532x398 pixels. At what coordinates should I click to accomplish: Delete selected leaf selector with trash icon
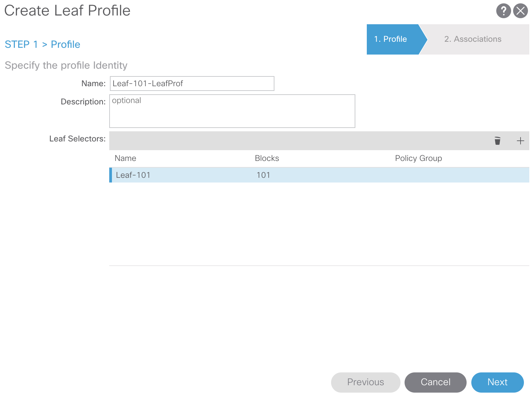click(x=497, y=141)
